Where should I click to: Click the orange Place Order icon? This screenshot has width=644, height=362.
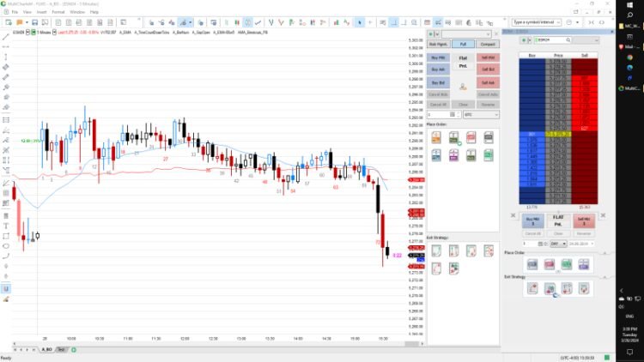click(436, 137)
